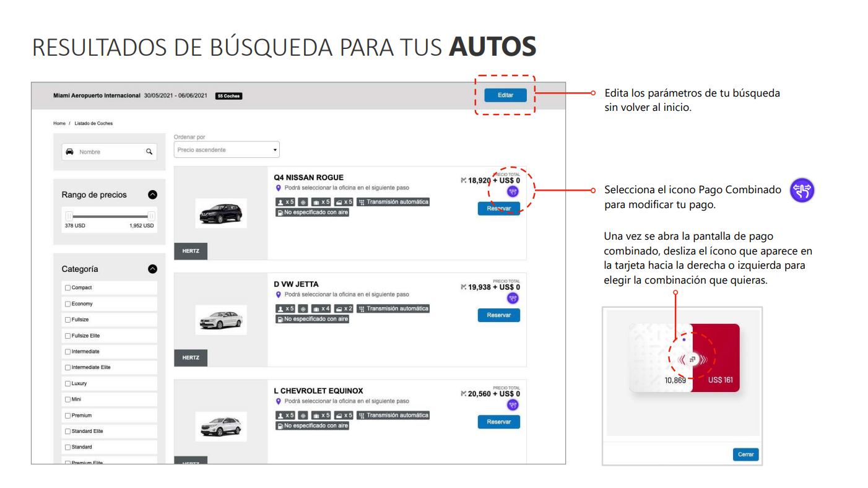Click the US$ 161 amount on payment card
This screenshot has height=488, width=868.
click(x=721, y=380)
